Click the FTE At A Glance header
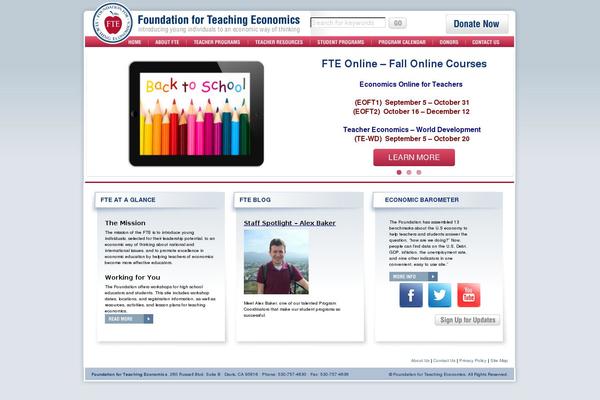600x400 pixels. pos(128,200)
